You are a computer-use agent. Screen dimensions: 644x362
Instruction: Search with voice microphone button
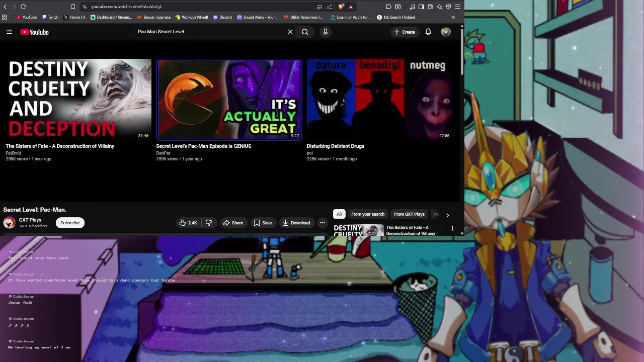(326, 32)
